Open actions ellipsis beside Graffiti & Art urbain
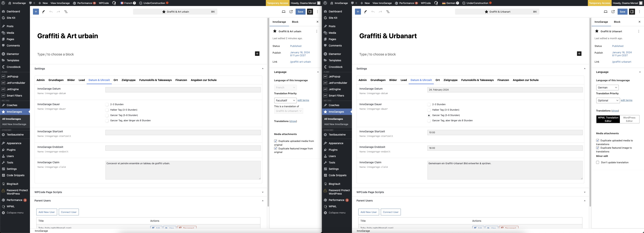Image resolution: width=644 pixels, height=233 pixels. (317, 31)
